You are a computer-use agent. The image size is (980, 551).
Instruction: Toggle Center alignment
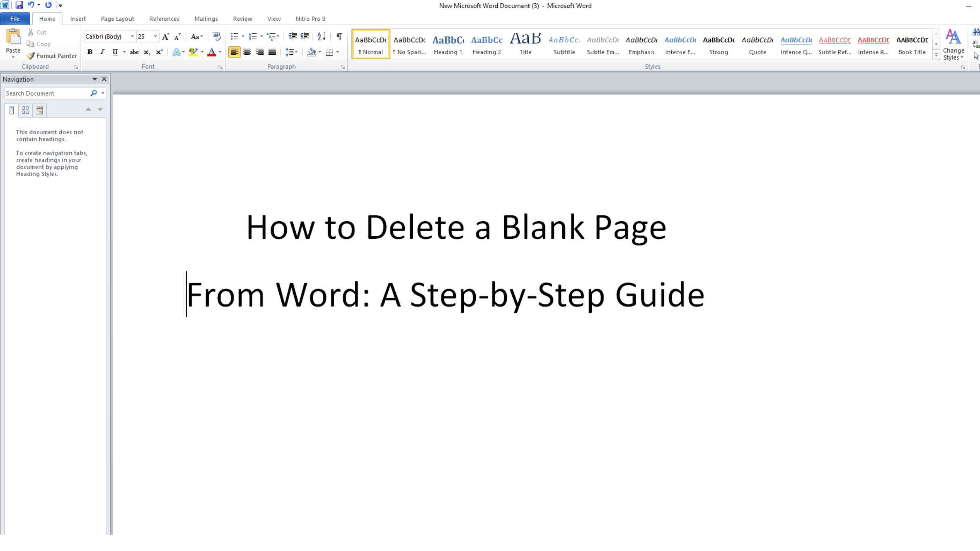[247, 52]
